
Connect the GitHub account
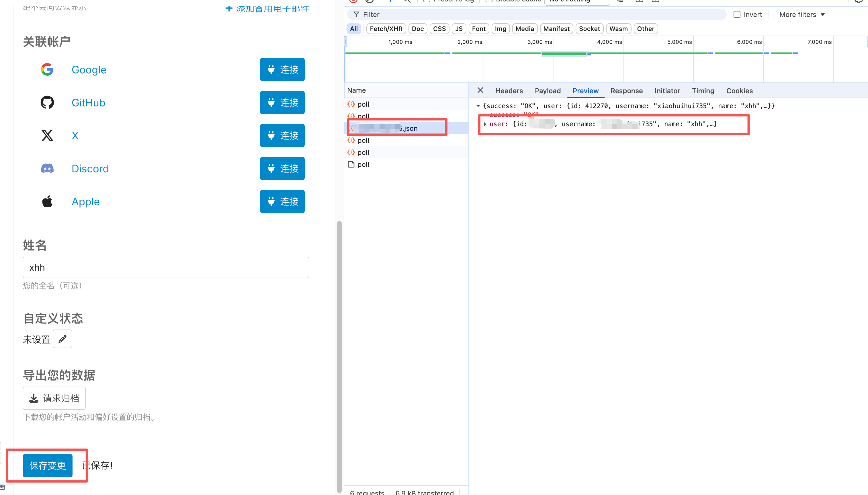point(282,102)
